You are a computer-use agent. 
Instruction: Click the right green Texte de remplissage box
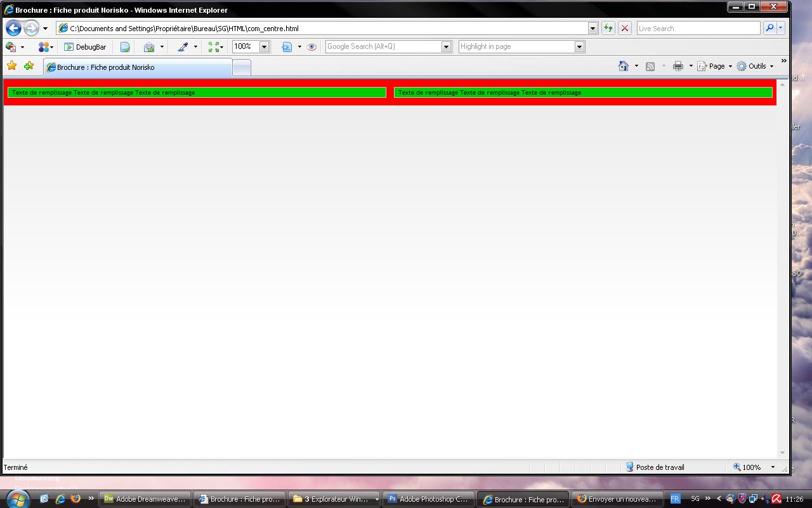583,93
